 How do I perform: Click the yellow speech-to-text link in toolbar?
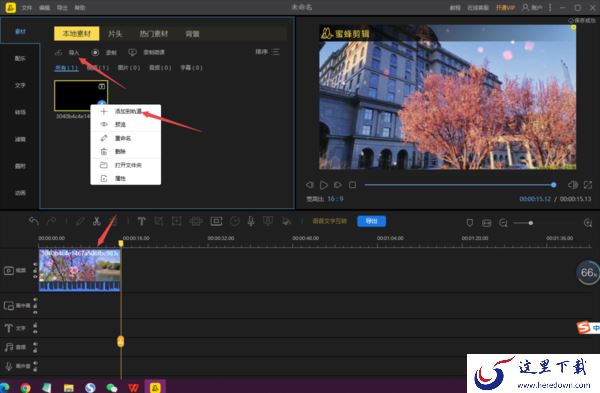(x=329, y=221)
